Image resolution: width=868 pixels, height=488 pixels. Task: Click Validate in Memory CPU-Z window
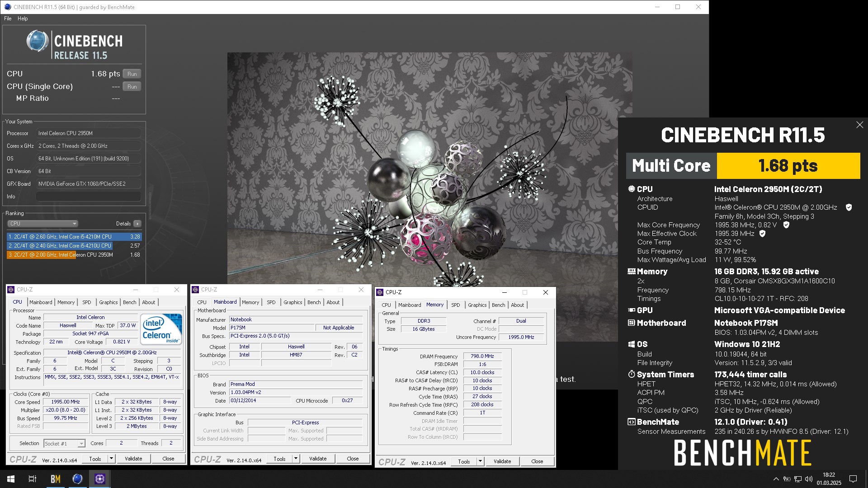click(502, 461)
